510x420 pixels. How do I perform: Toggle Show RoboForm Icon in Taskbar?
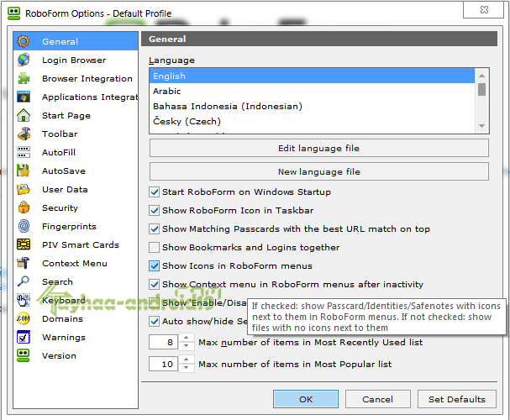[x=154, y=210]
